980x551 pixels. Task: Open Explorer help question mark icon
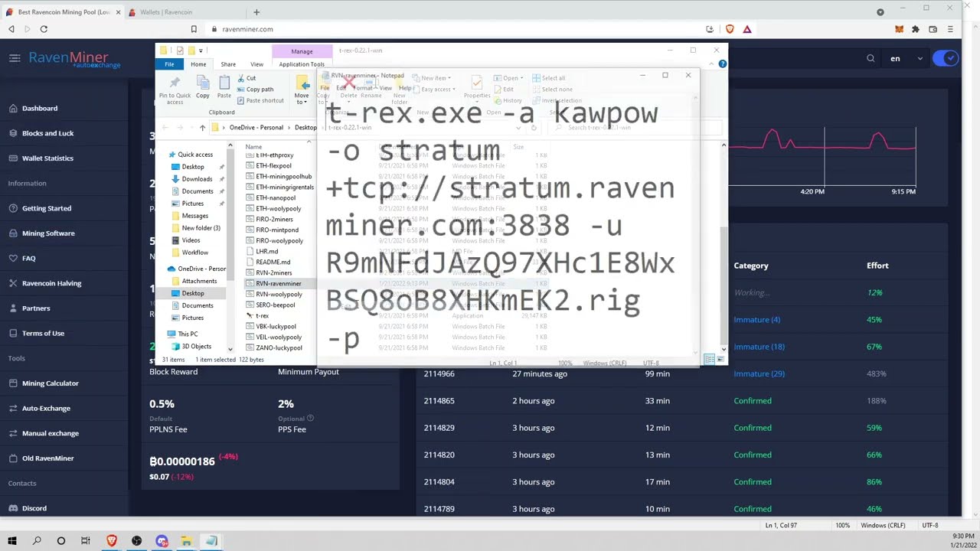click(722, 64)
